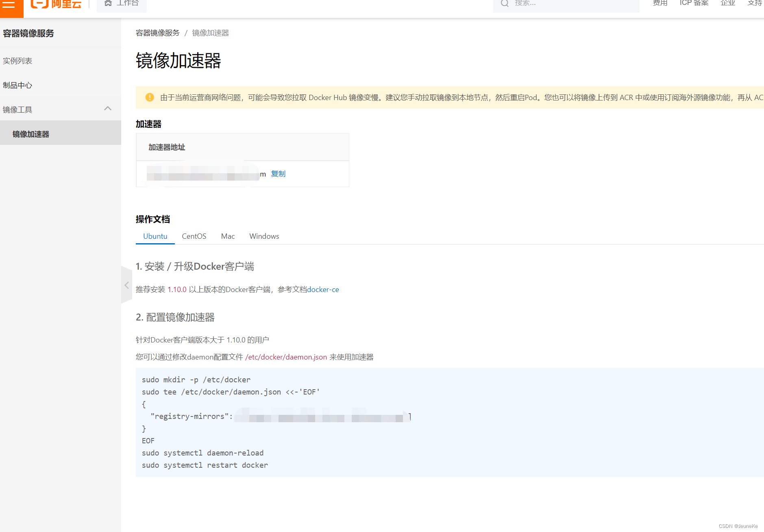Open the docker-ce documentation link
Viewport: 764px width, 532px height.
(323, 290)
